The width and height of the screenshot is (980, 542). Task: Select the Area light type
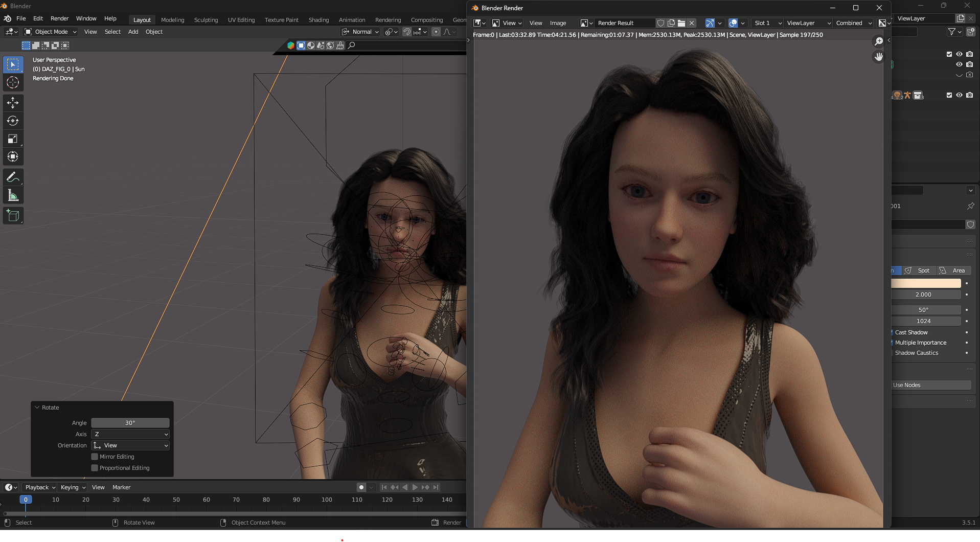point(953,270)
